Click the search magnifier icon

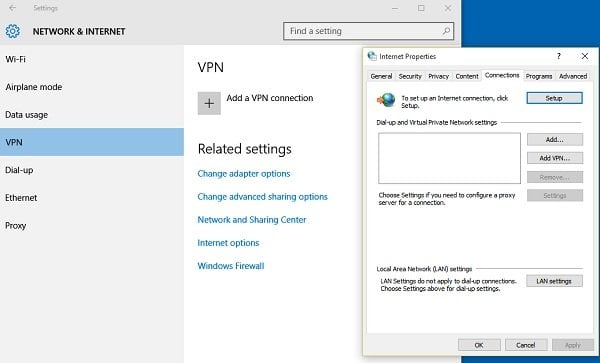tap(446, 31)
